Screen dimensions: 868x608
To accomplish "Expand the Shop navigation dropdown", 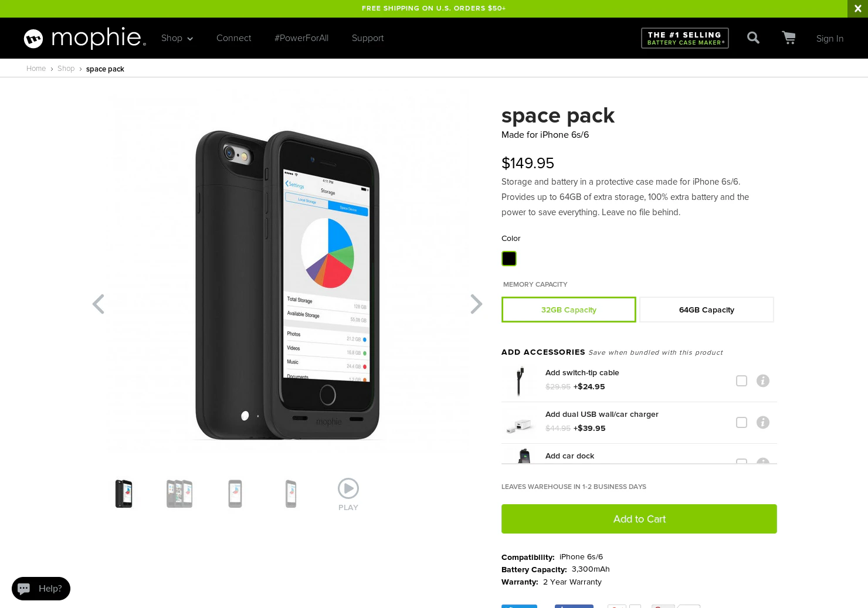I will coord(177,38).
